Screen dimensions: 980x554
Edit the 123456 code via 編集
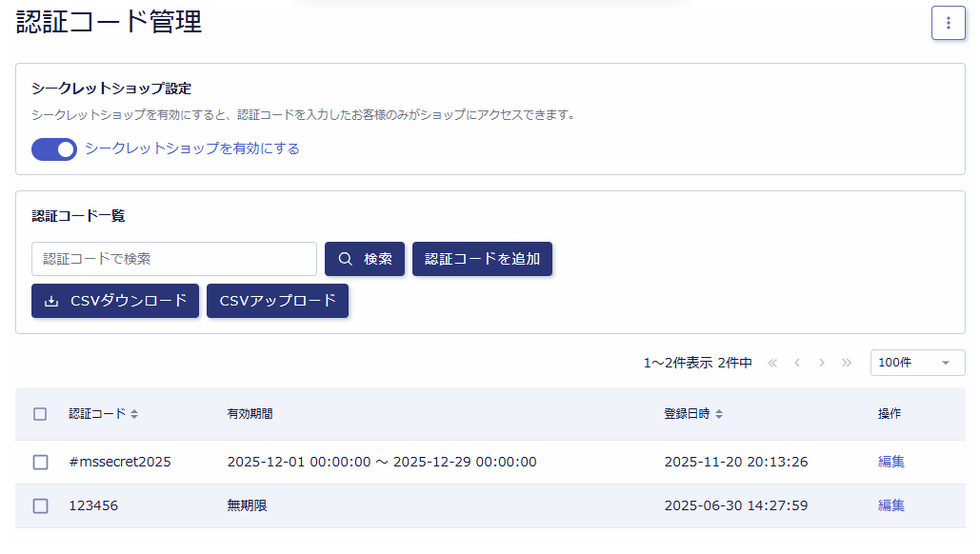(890, 505)
